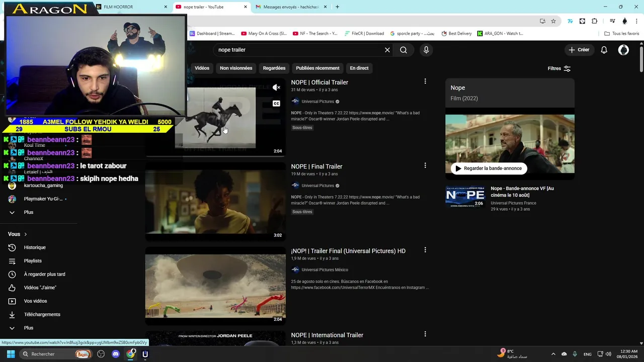Select the Non visionnées filter chip
644x362 pixels.
point(236,68)
